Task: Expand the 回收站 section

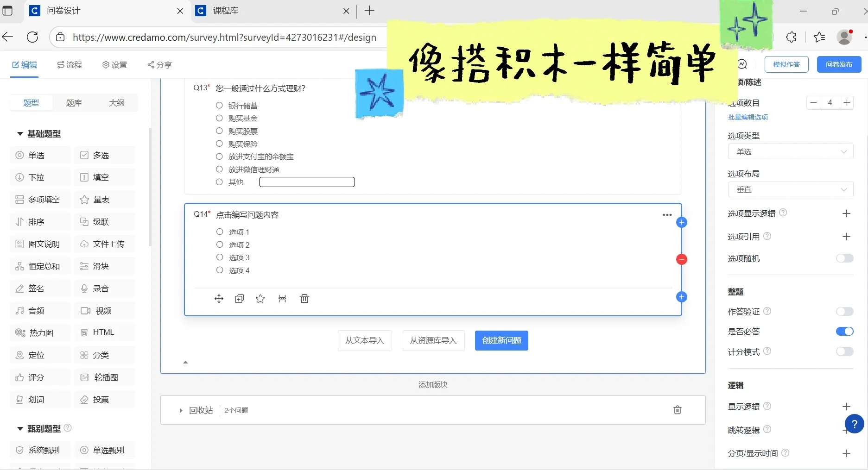Action: tap(181, 410)
